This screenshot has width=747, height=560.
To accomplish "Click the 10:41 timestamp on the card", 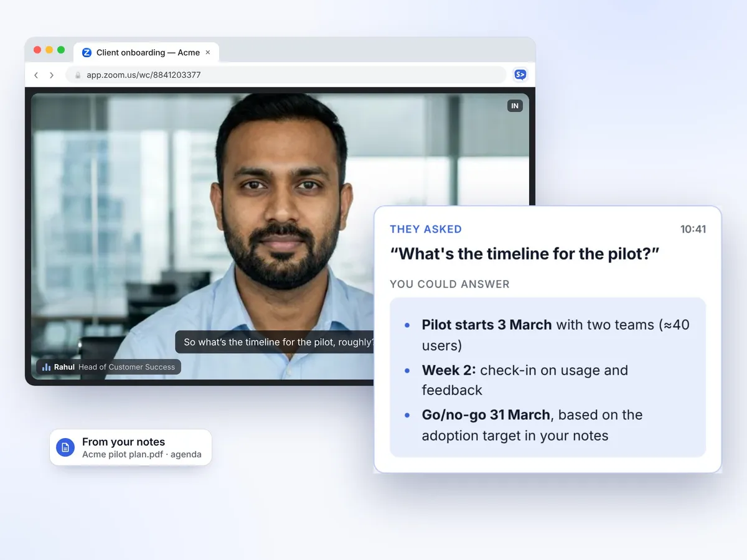I will (693, 229).
